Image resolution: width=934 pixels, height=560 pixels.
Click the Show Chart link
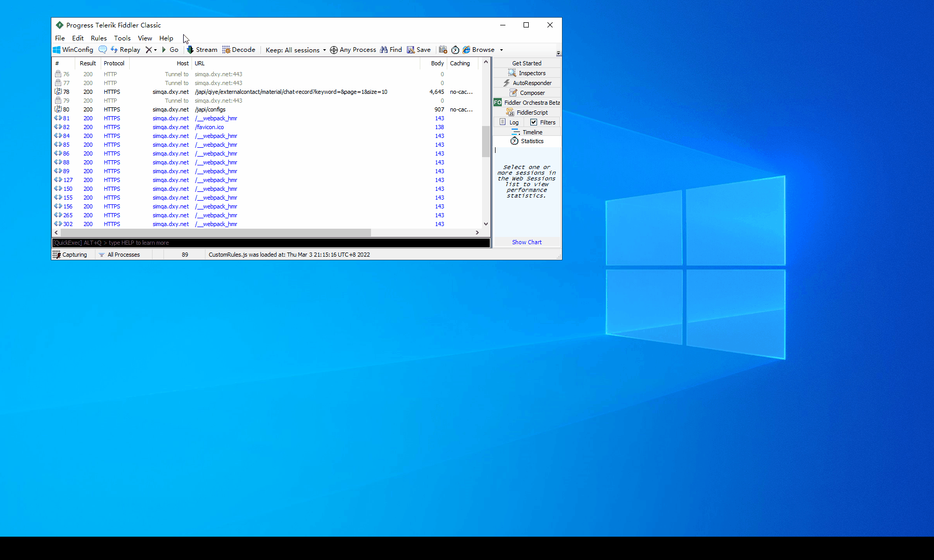[527, 242]
